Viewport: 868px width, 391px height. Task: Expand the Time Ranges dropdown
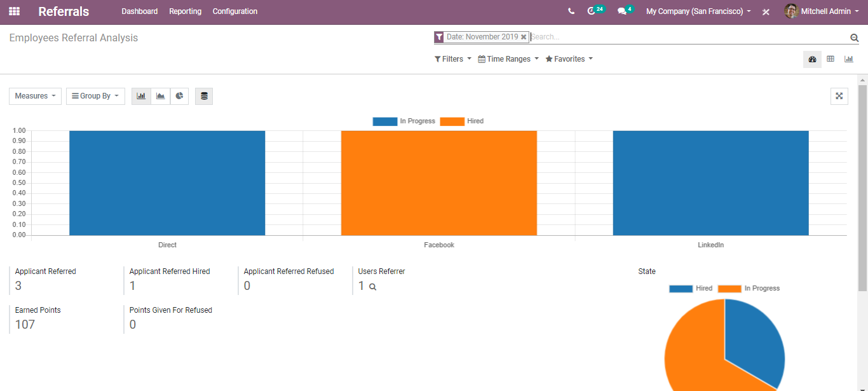[508, 59]
